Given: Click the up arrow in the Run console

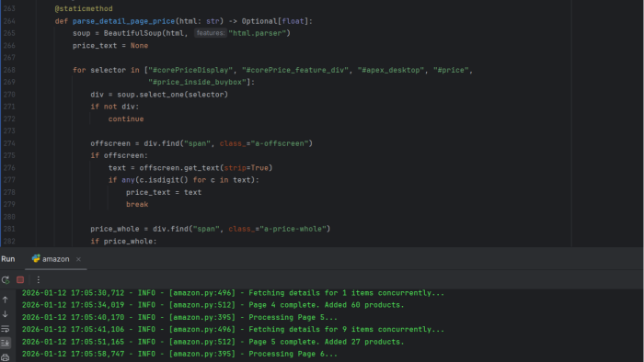Looking at the screenshot, I should pos(6,300).
